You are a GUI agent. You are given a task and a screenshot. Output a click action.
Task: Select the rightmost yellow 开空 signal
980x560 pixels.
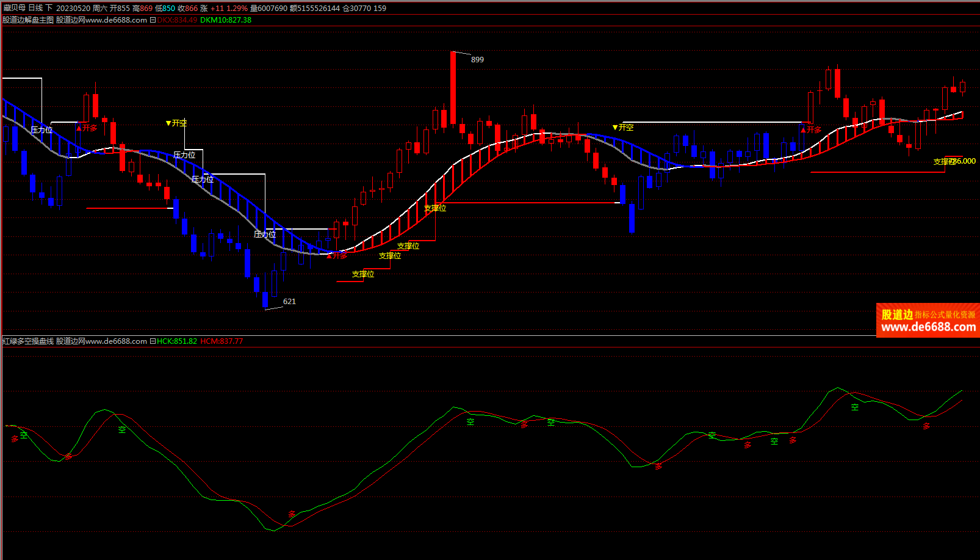click(623, 128)
